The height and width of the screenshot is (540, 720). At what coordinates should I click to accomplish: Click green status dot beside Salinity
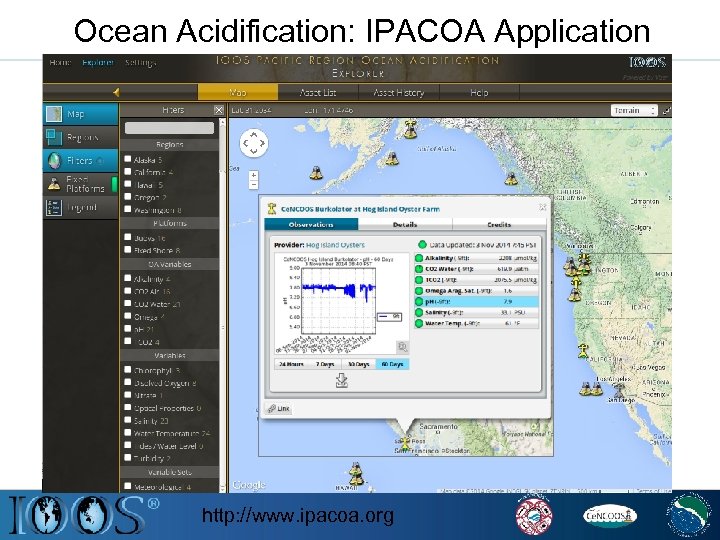(x=419, y=312)
